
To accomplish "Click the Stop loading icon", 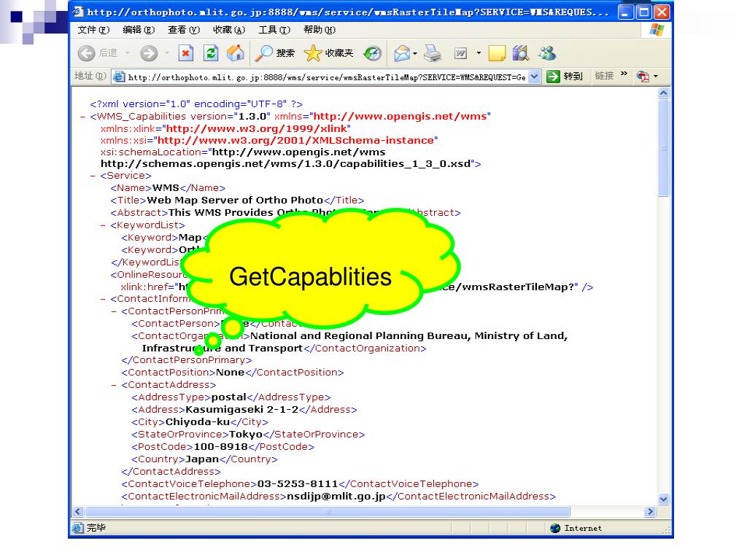I will (186, 53).
